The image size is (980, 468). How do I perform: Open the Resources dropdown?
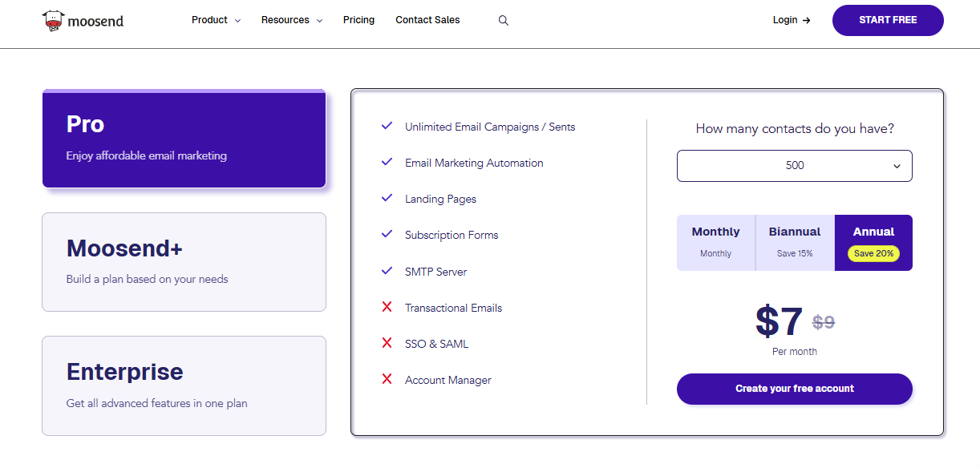coord(291,20)
